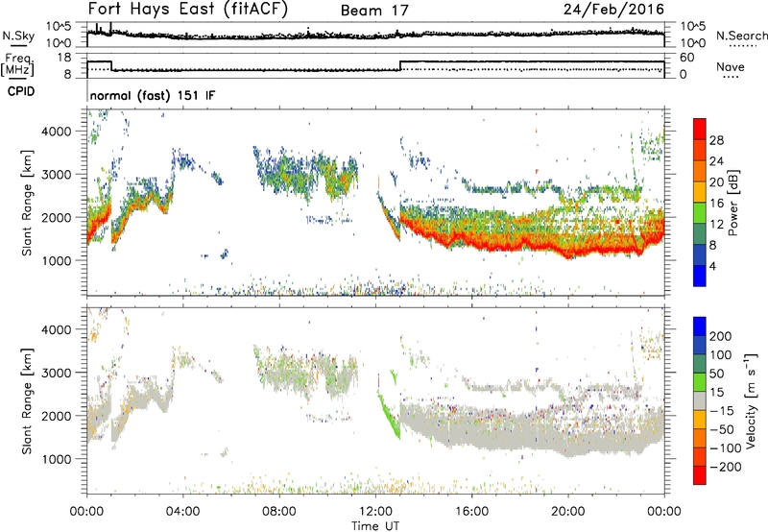Screen dimensions: 768x532
Task: Select the 12:00 time tick label
Action: click(x=375, y=512)
